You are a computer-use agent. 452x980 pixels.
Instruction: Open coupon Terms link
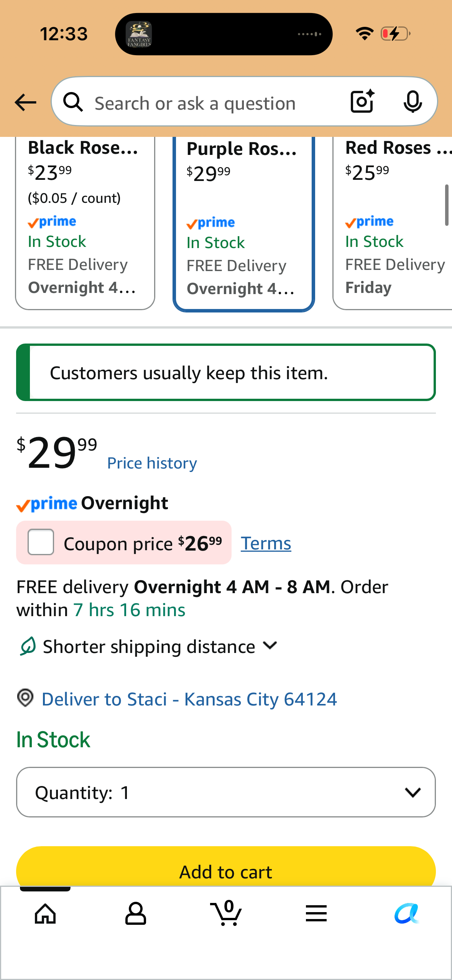point(266,543)
